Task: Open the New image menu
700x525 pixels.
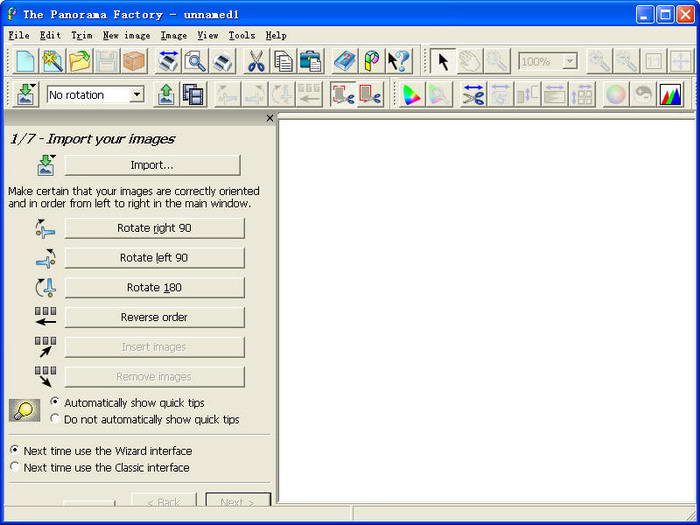Action: pyautogui.click(x=127, y=35)
